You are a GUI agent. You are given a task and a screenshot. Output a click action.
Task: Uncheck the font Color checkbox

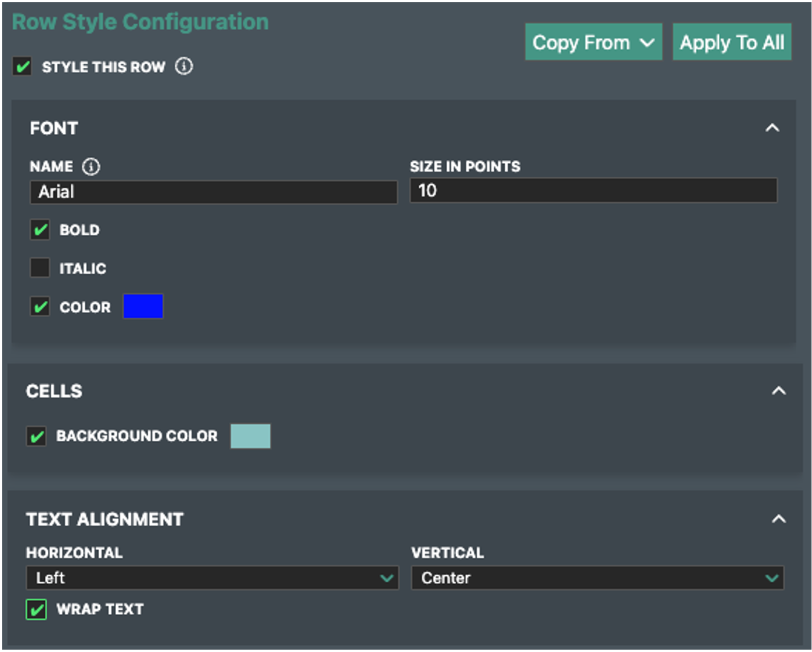40,307
